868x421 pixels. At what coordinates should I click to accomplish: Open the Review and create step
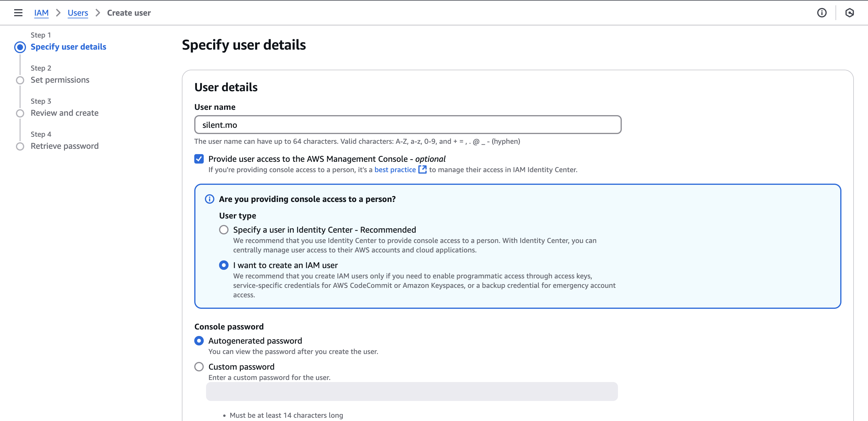tap(64, 113)
